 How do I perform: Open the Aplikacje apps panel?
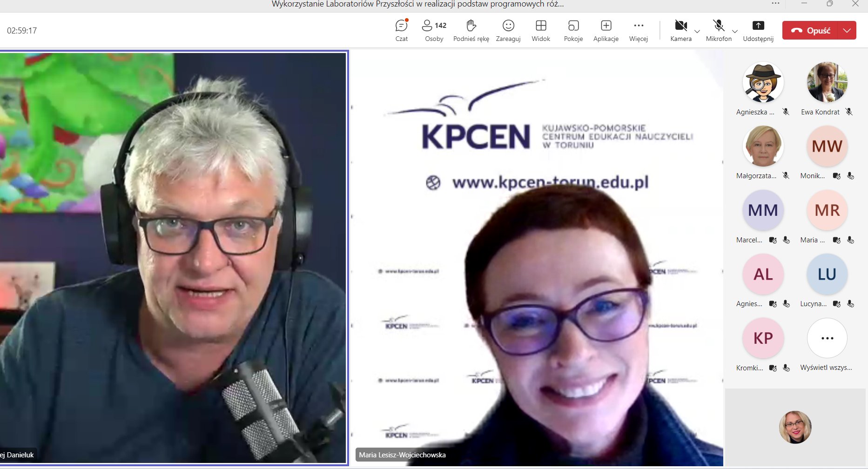[x=606, y=31]
